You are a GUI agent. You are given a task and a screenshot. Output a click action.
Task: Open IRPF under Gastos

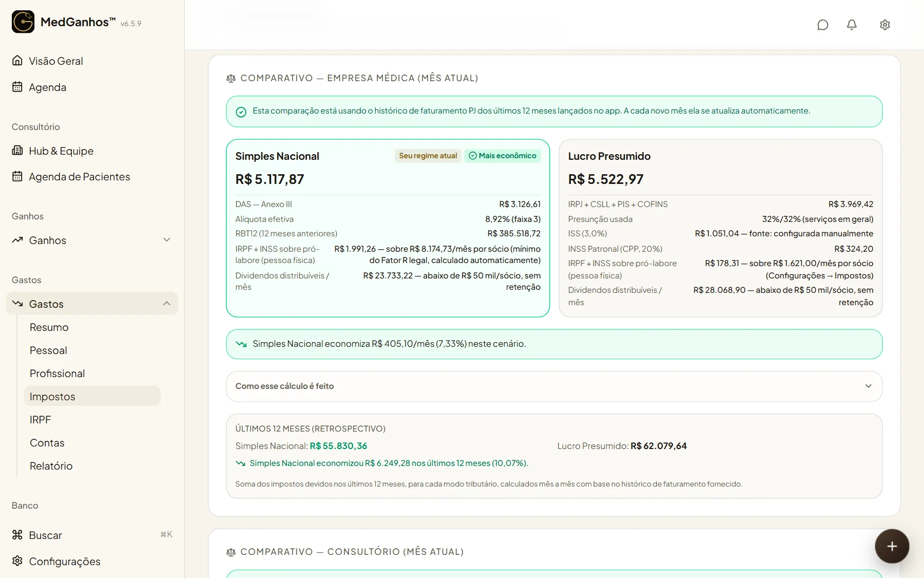[x=40, y=420]
